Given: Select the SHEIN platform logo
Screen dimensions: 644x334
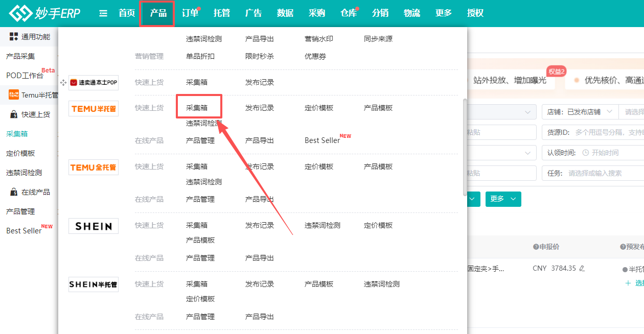Looking at the screenshot, I should [x=94, y=226].
